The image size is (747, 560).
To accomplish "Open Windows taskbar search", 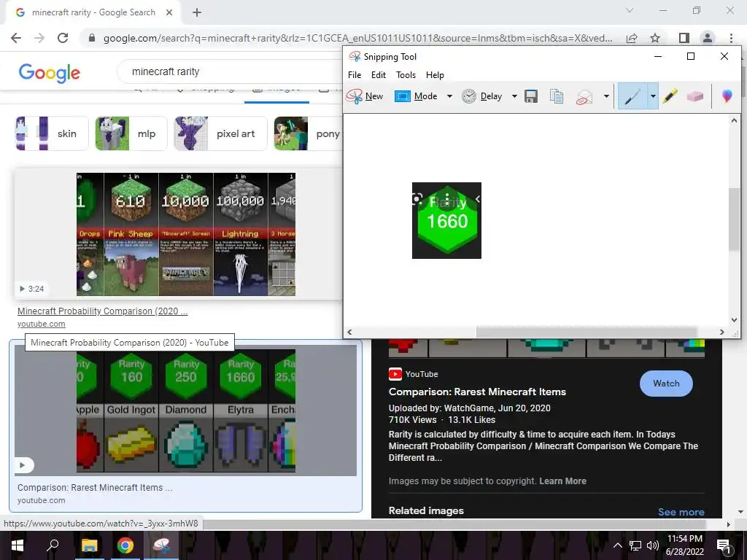I will coord(53,545).
